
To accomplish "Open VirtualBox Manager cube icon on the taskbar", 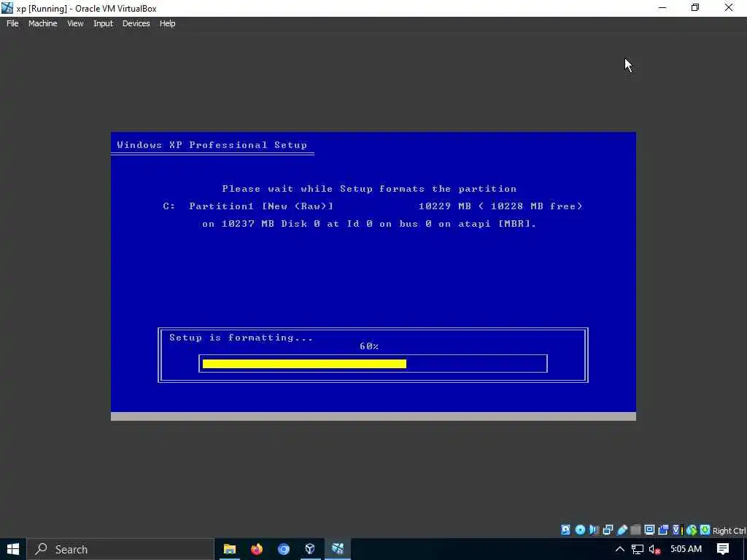I will pos(310,549).
